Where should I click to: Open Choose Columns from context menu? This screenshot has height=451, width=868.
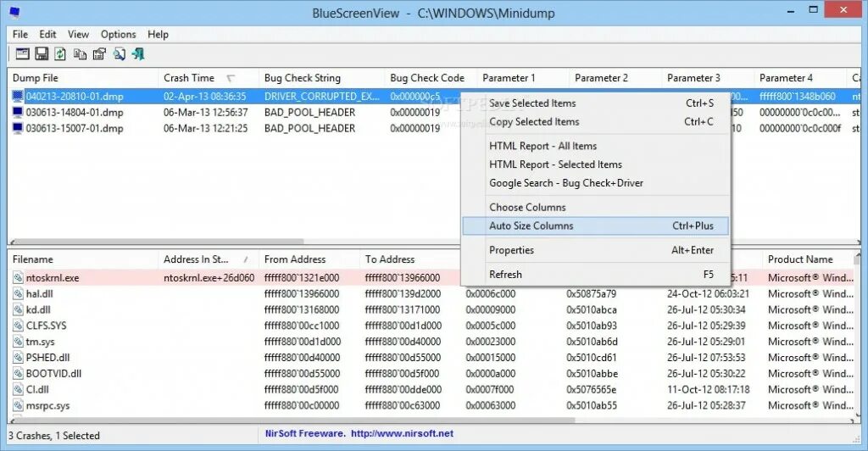click(596, 208)
